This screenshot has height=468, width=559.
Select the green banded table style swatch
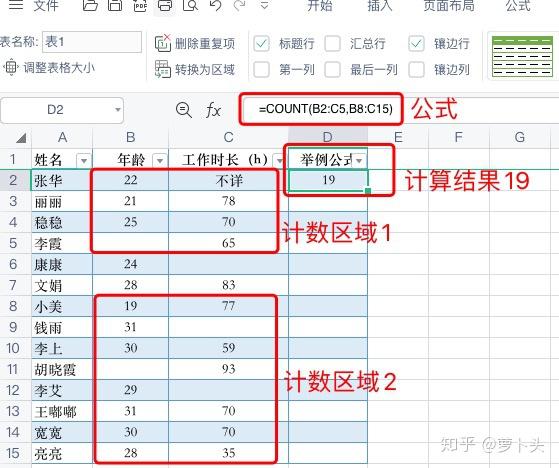click(522, 57)
